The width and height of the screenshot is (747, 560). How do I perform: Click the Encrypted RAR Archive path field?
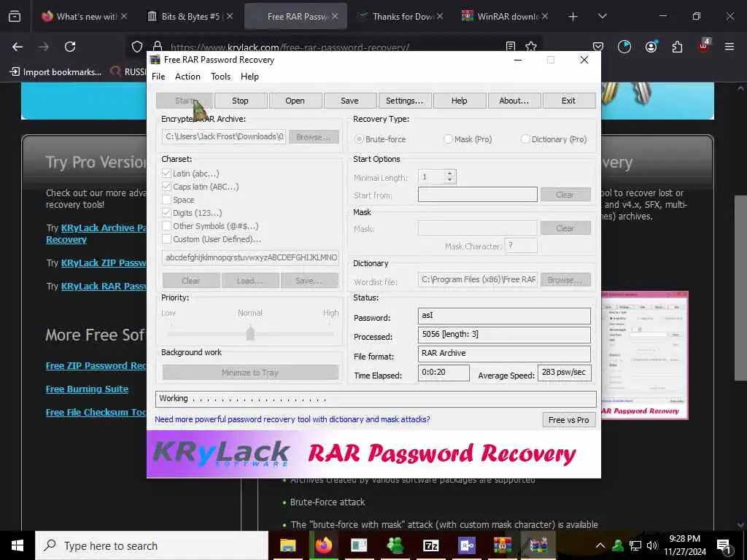(x=224, y=136)
